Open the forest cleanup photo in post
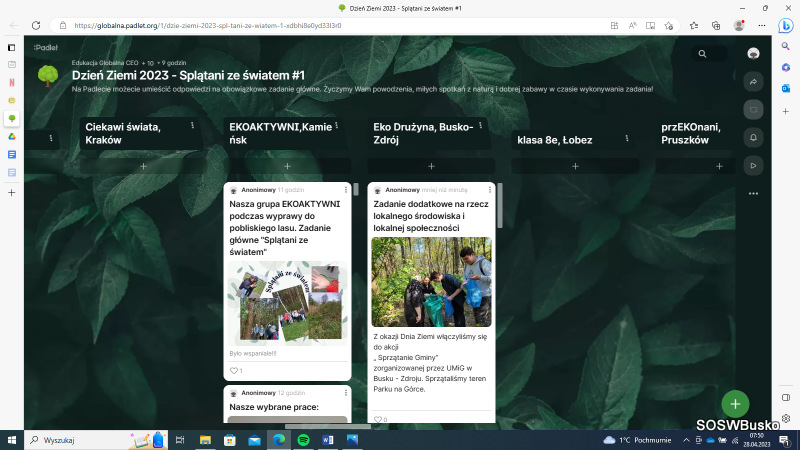The height and width of the screenshot is (450, 800). point(431,281)
